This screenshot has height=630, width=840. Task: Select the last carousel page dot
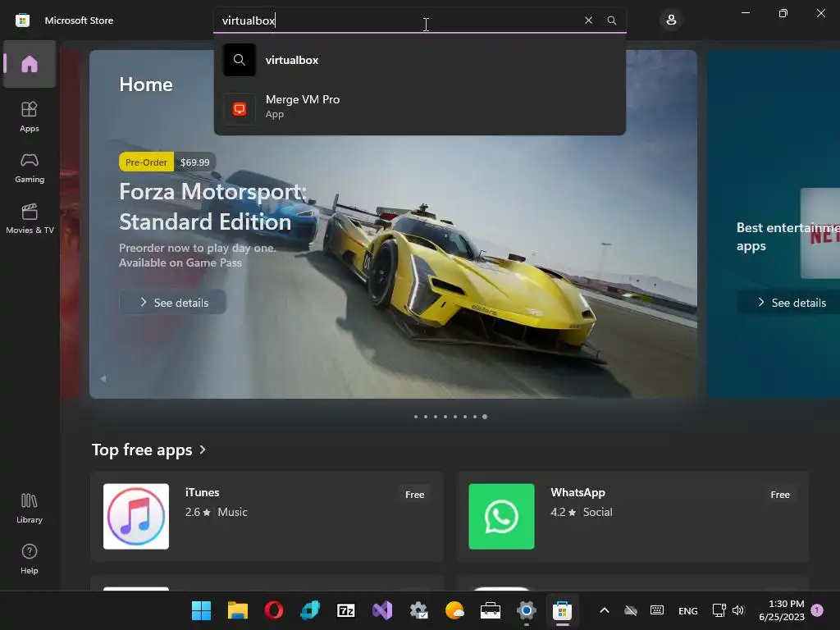(485, 417)
